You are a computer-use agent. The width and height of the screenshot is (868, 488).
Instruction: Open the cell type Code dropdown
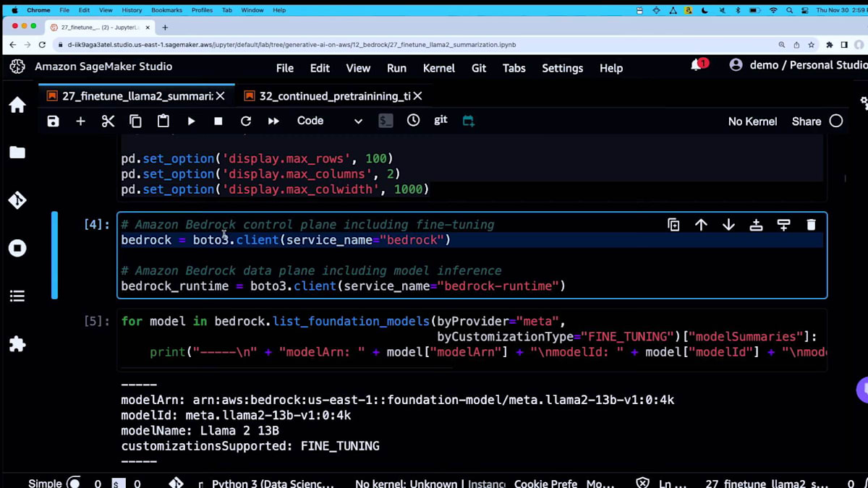click(329, 121)
